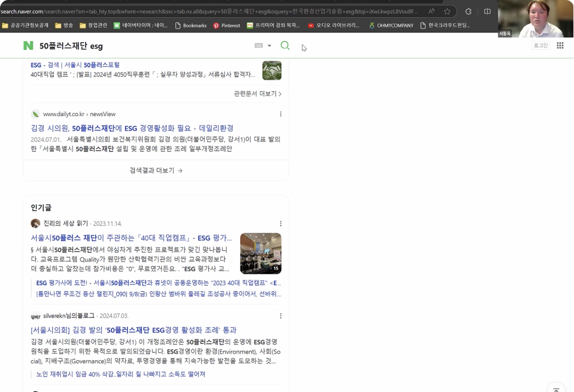This screenshot has height=392, width=574.
Task: Bookmark this page with the star icon
Action: tap(447, 11)
